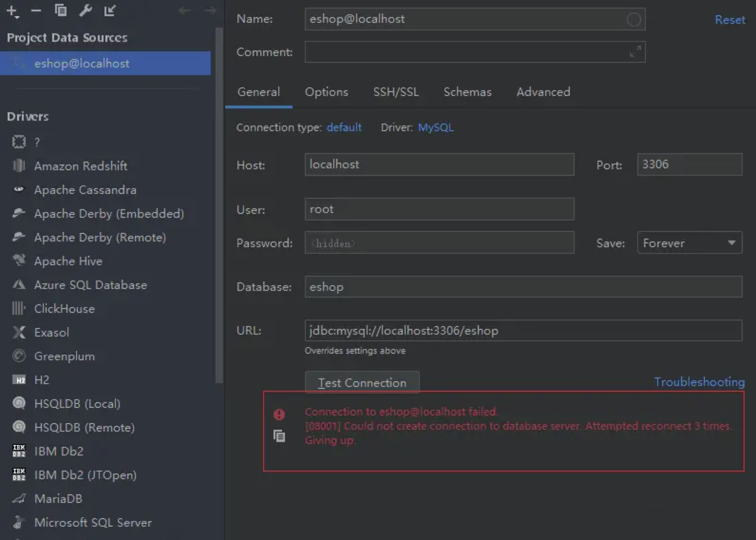This screenshot has height=540, width=756.
Task: Click the Reset link
Action: pyautogui.click(x=729, y=20)
